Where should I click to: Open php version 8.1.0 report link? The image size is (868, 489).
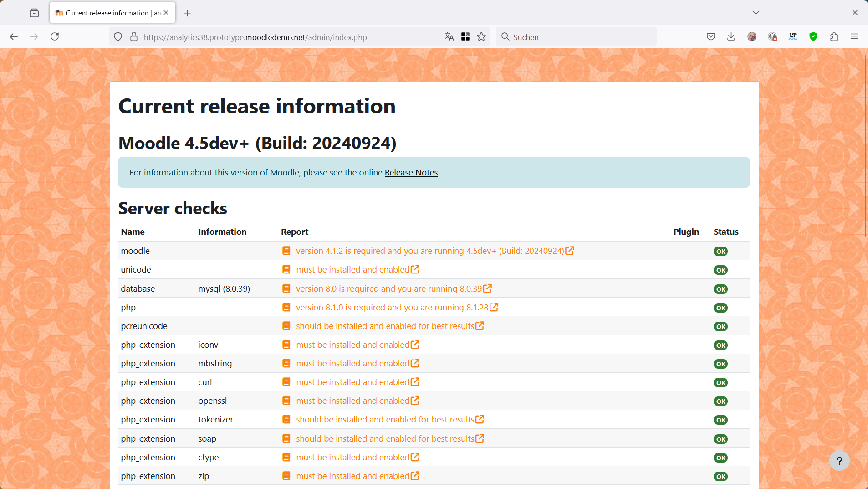tap(397, 308)
